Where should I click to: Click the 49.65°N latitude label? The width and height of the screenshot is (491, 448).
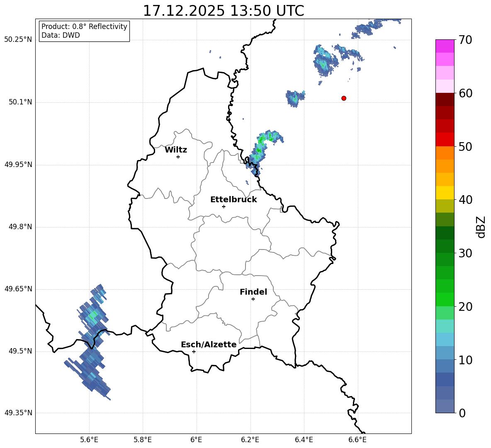[18, 289]
